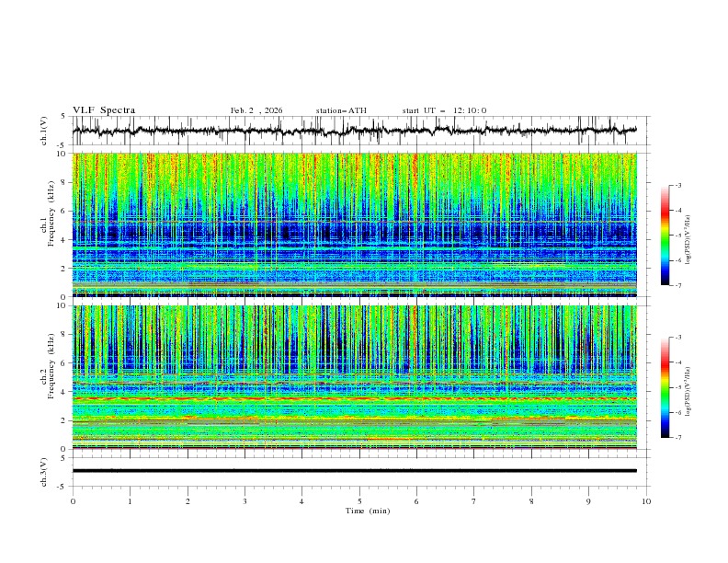This screenshot has height=563, width=728.
Task: Click the "10" frequency tick of ch.2
Action: point(63,305)
